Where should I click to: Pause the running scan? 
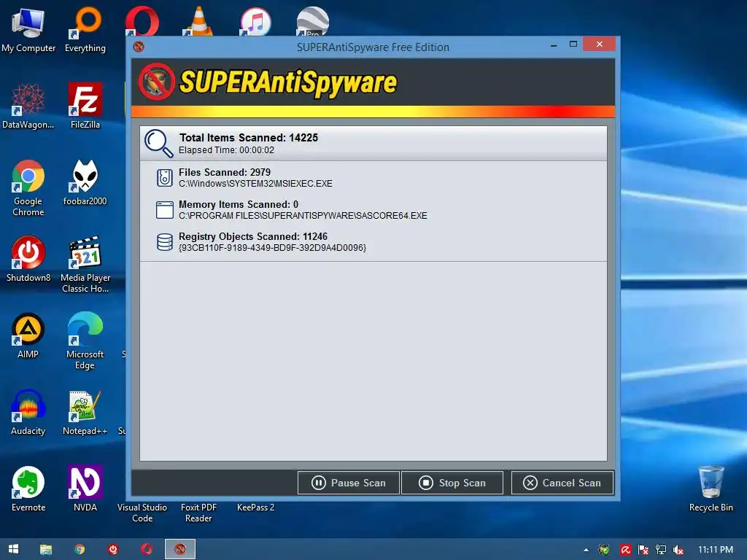coord(348,483)
